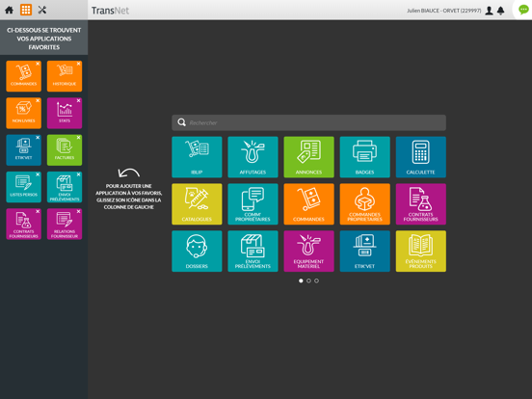Open the Badges printer tile

pos(364,157)
